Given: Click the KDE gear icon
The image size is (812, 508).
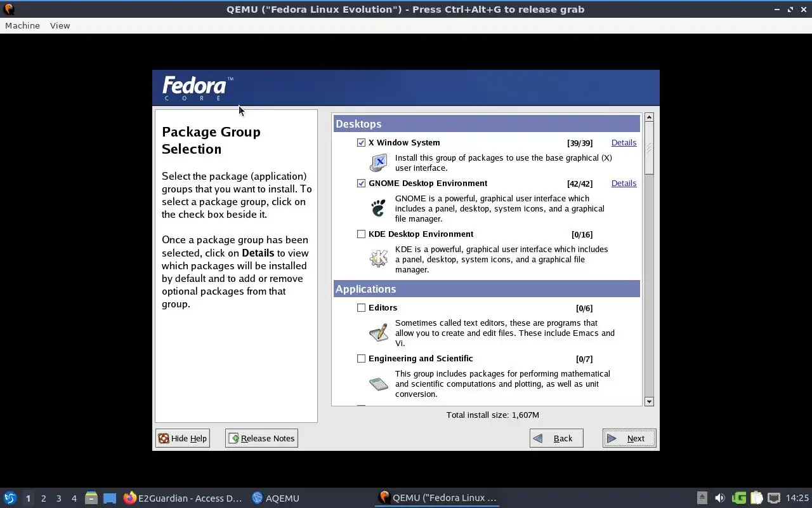Looking at the screenshot, I should (378, 258).
